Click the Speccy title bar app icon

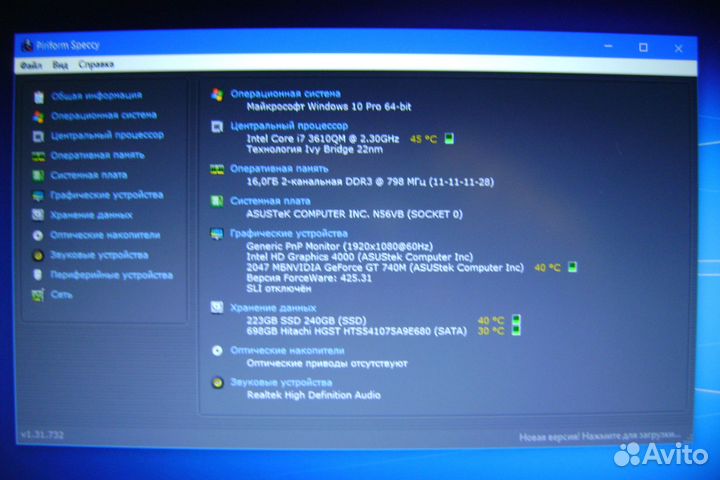coord(28,45)
